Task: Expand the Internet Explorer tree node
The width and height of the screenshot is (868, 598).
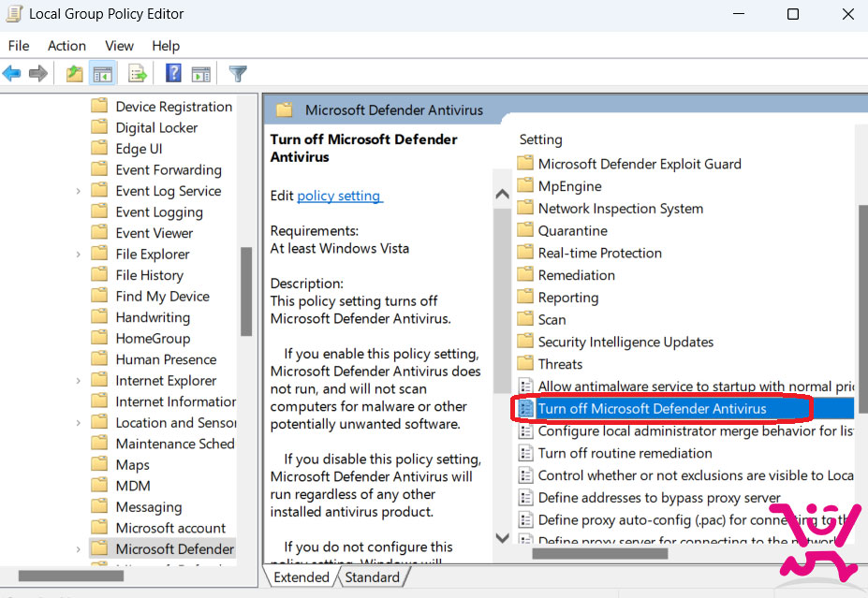Action: point(78,381)
